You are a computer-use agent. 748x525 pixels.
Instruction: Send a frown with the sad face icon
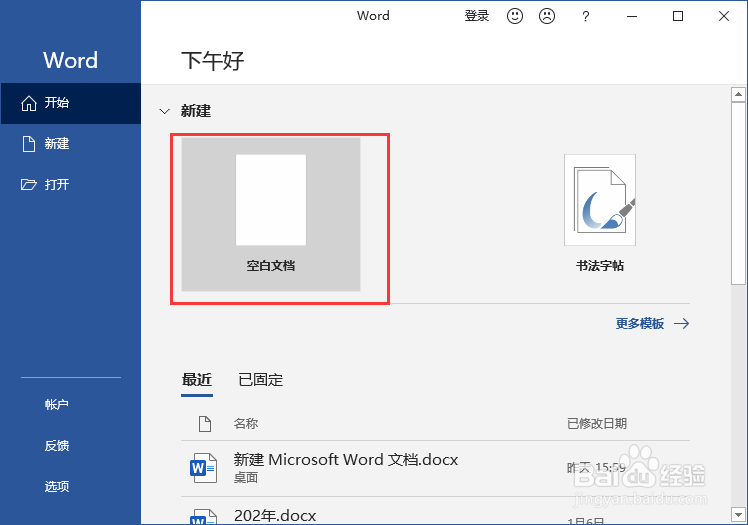coord(547,16)
